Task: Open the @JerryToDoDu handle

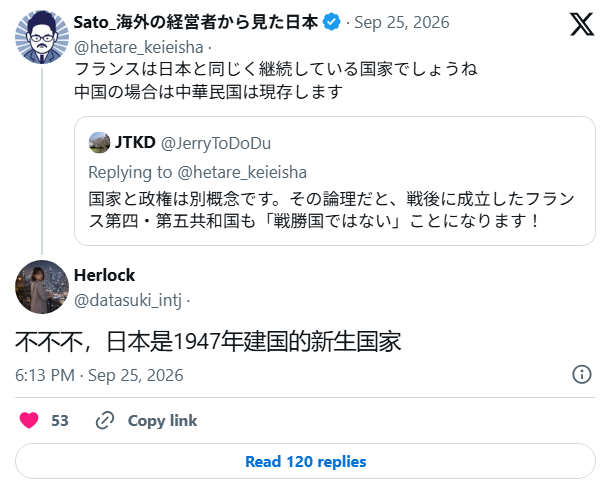Action: coord(216,143)
